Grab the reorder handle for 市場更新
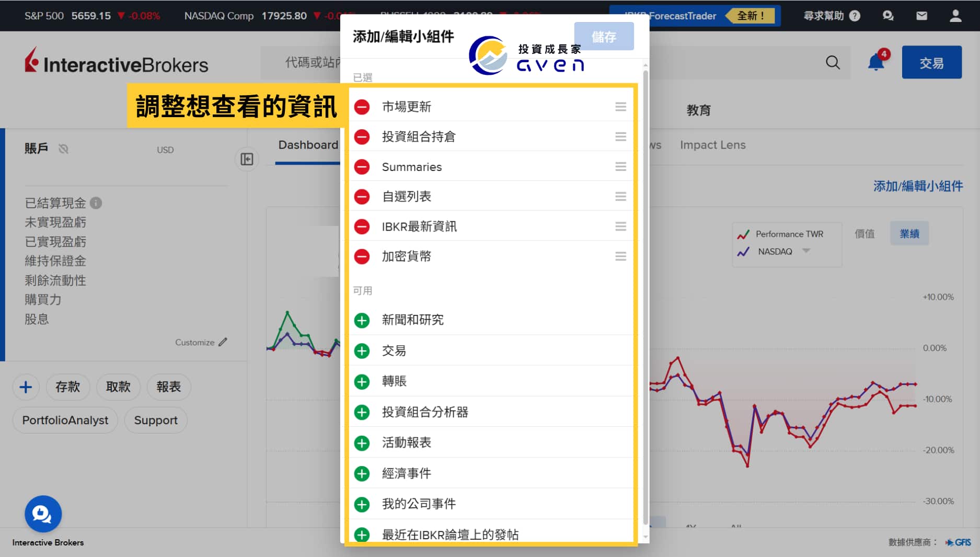 tap(620, 107)
